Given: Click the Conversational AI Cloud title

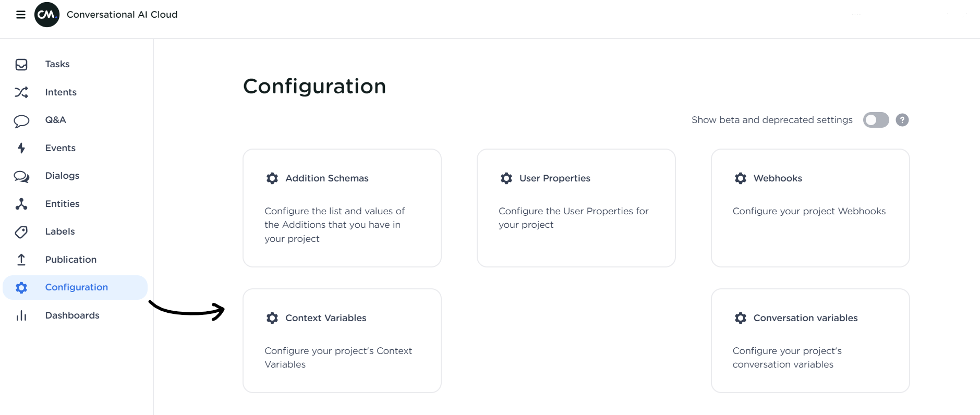Looking at the screenshot, I should pyautogui.click(x=122, y=15).
